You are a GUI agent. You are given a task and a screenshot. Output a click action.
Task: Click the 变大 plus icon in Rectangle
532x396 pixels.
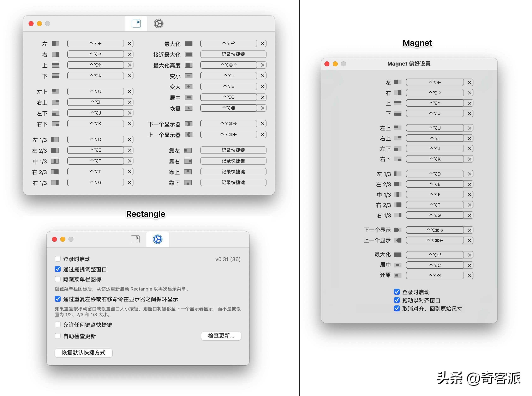[x=189, y=86]
